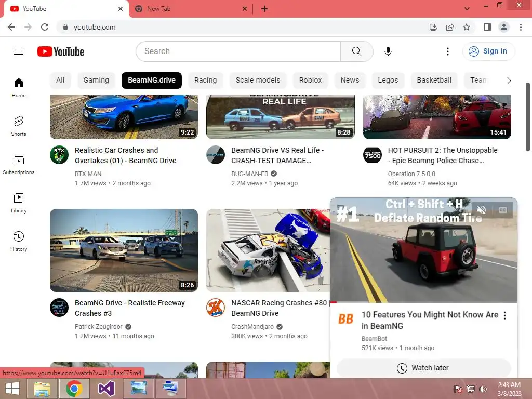
Task: Select the BeamNG.drive category chip
Action: point(152,80)
